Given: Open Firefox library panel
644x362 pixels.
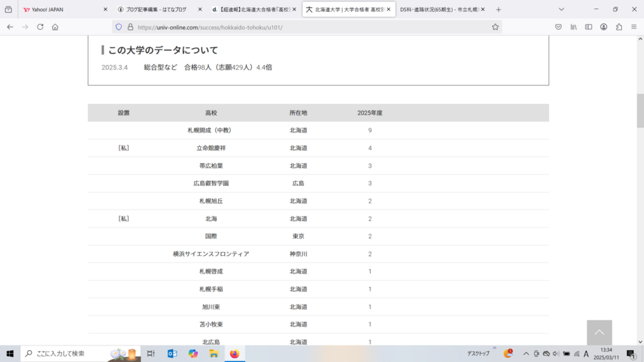Looking at the screenshot, I should pyautogui.click(x=574, y=27).
